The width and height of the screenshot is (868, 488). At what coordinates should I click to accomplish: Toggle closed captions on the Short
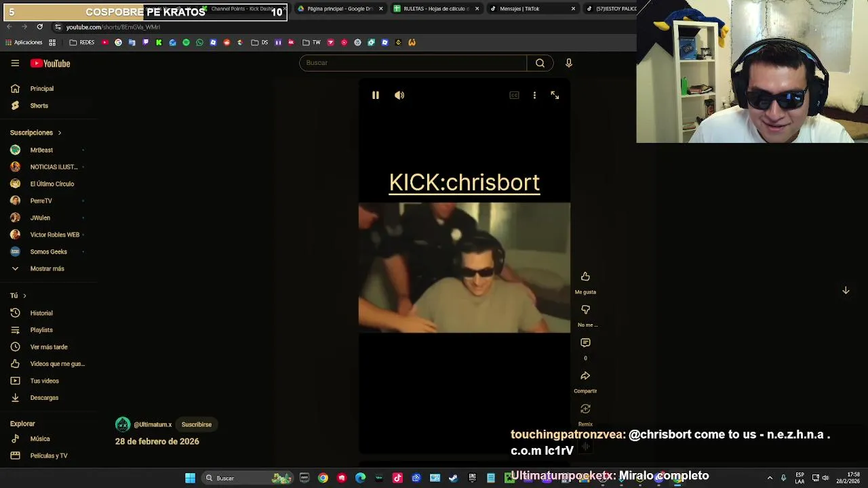(x=514, y=96)
